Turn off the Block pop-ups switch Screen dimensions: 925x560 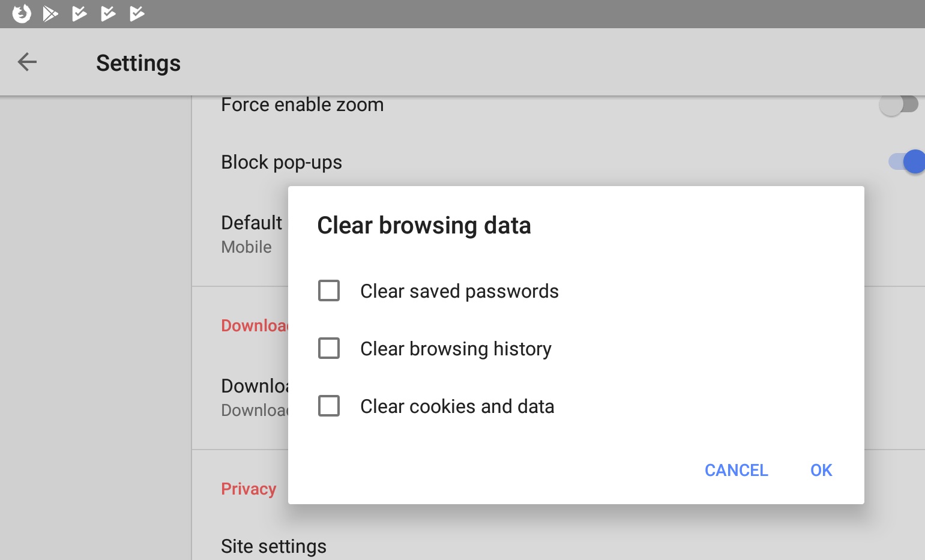(906, 161)
